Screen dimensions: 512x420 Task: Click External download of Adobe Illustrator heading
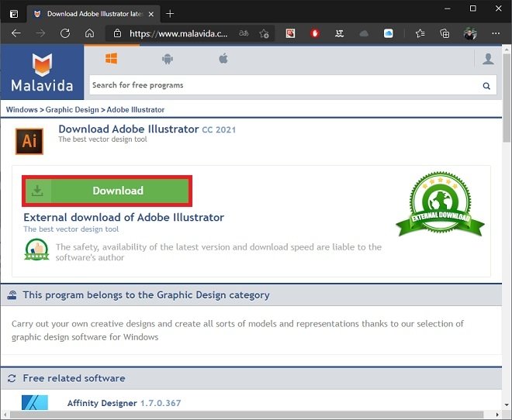[124, 218]
